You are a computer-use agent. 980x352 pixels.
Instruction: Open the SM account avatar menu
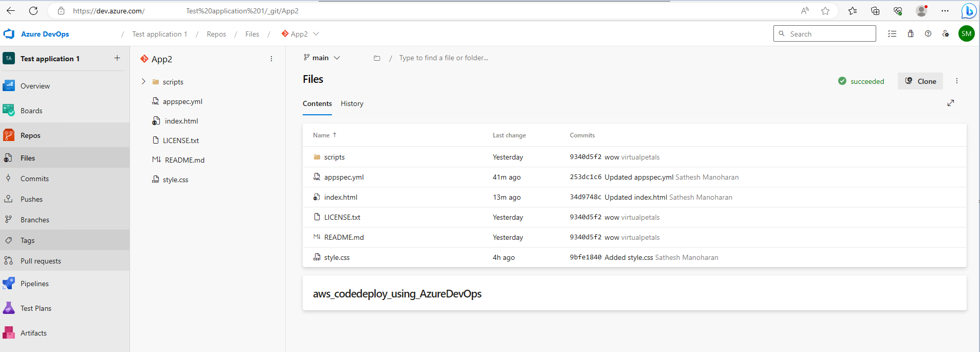click(967, 33)
